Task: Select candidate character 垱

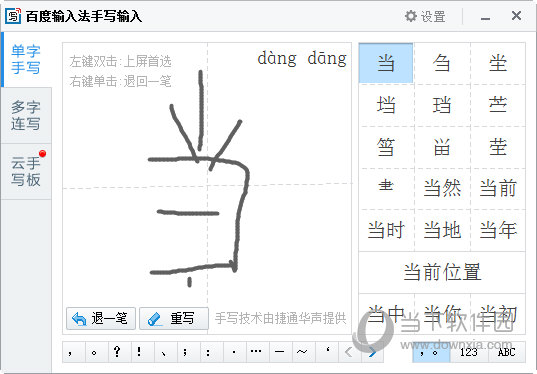Action: point(386,105)
